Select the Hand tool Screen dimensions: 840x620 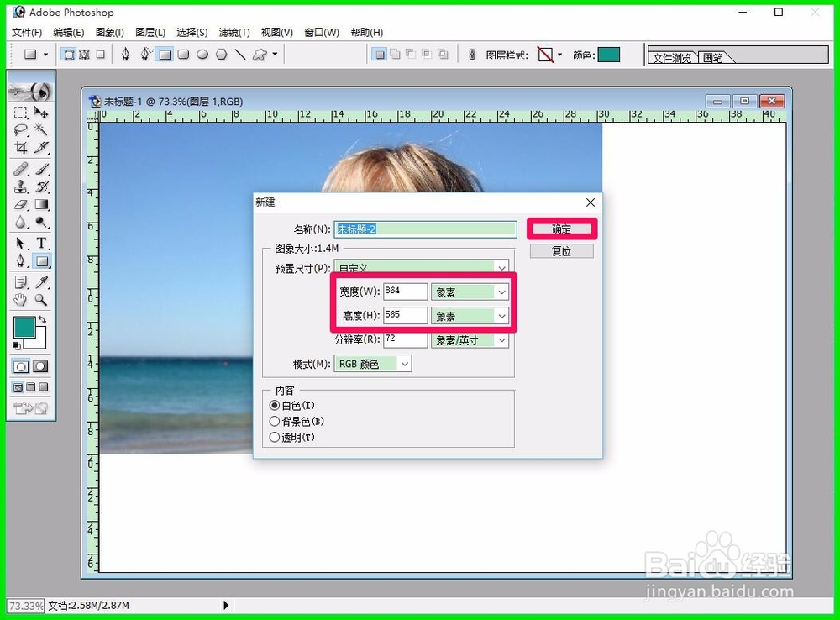(x=20, y=299)
